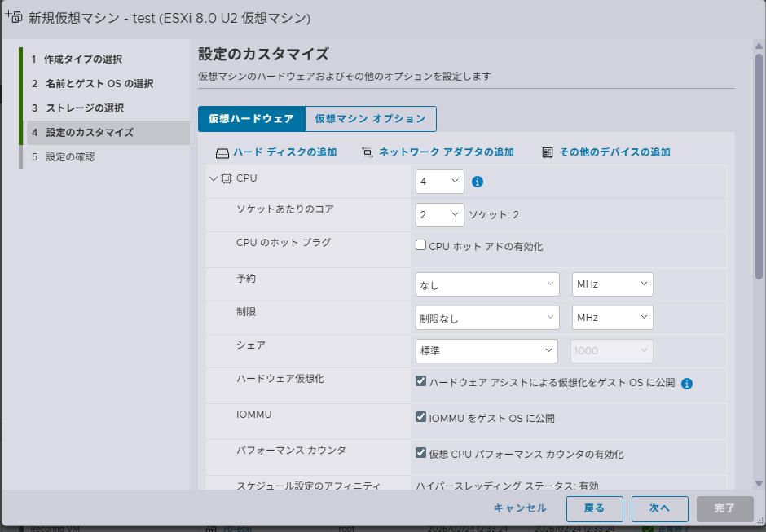Click the other device add icon
This screenshot has height=532, width=766.
click(x=548, y=152)
